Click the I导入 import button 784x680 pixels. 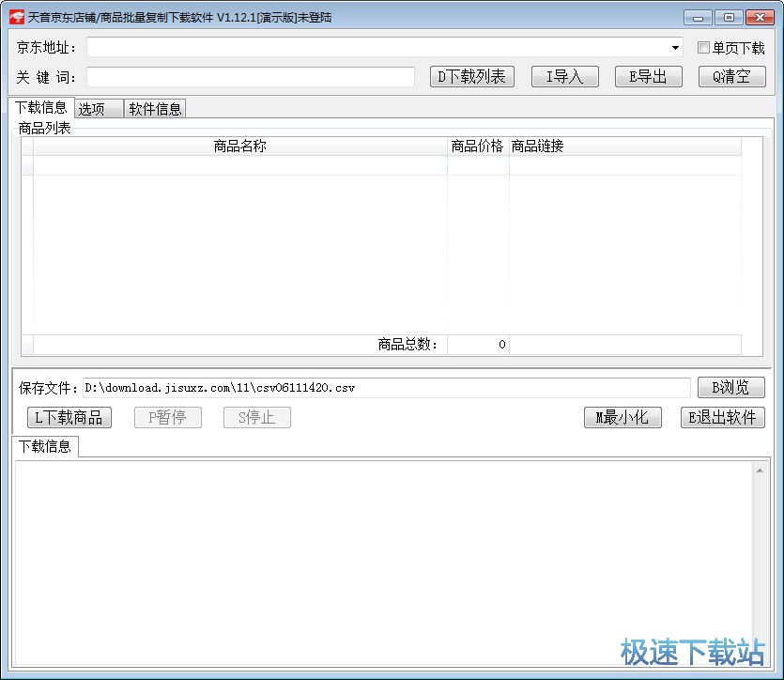[x=564, y=77]
